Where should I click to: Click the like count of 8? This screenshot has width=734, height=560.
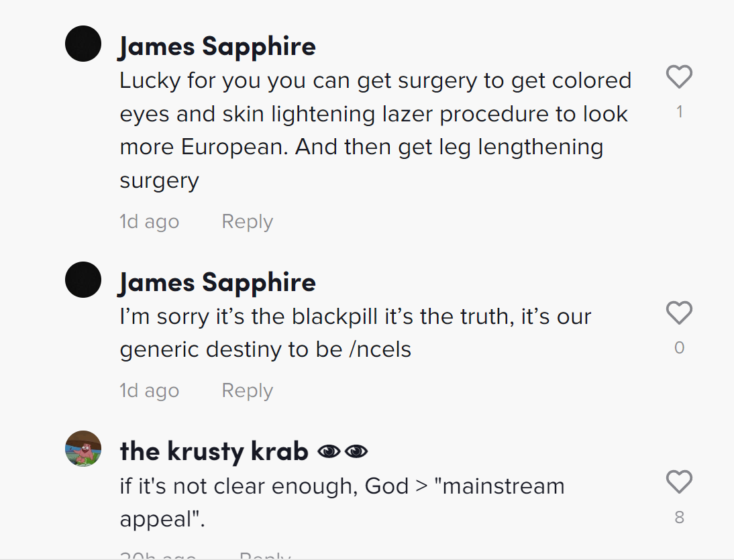tap(679, 517)
